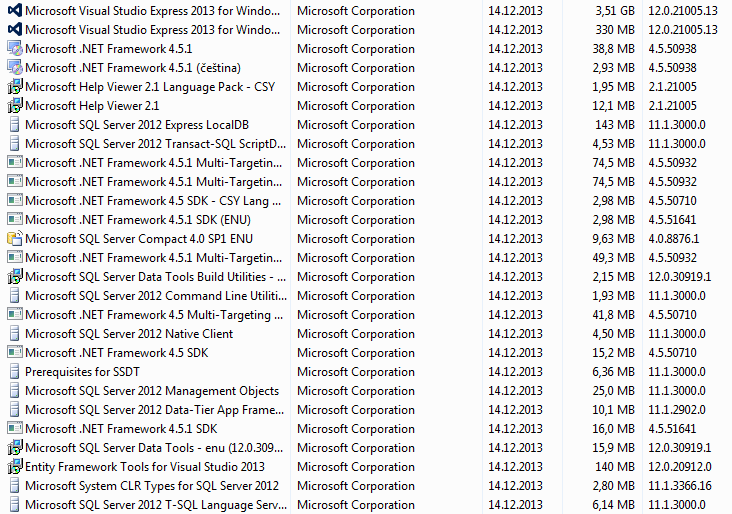Click the Data-Tier App Framework row icon
The image size is (732, 514).
14,410
